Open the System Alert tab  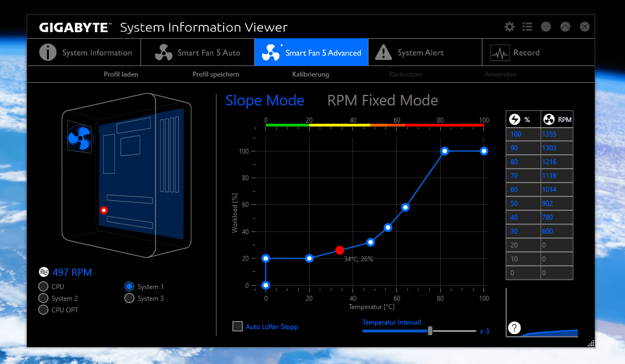pos(425,52)
